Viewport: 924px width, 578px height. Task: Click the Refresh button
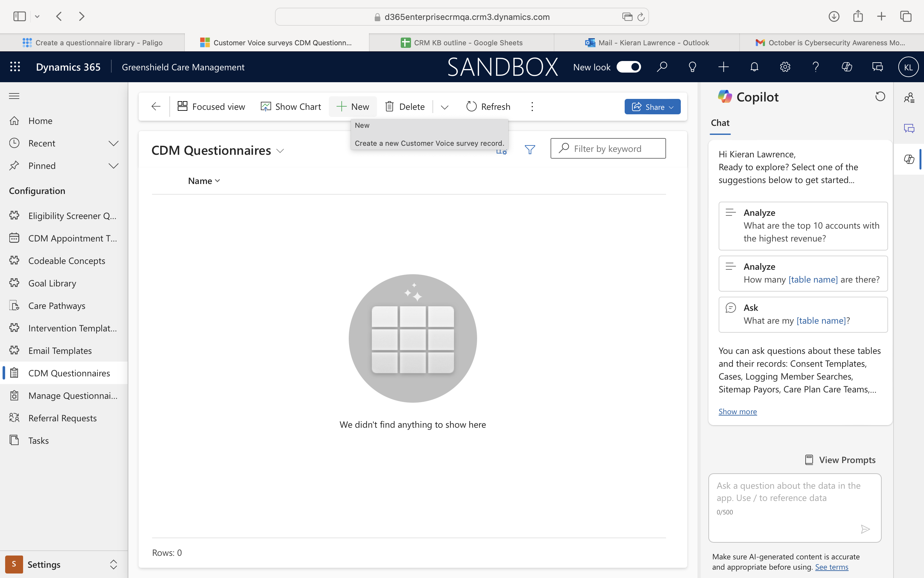click(488, 107)
